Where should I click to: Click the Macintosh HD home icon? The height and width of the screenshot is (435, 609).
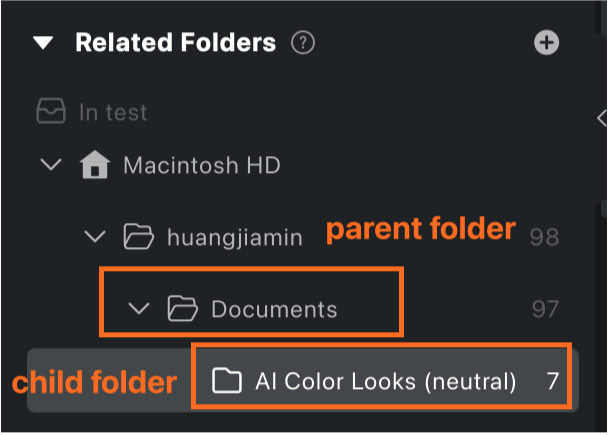click(x=95, y=165)
